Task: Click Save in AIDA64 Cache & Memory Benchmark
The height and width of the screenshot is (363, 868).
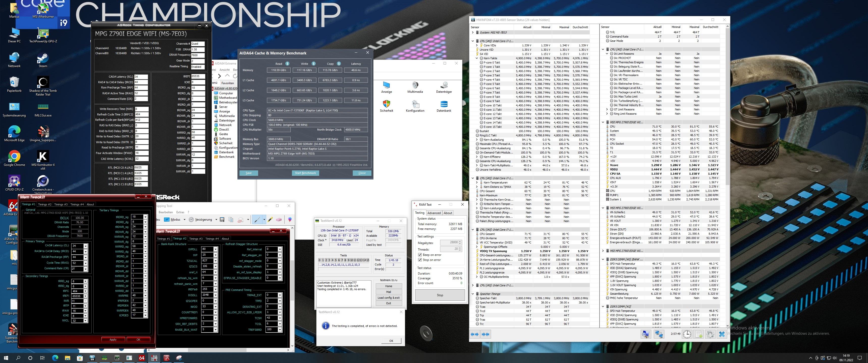Action: 249,173
